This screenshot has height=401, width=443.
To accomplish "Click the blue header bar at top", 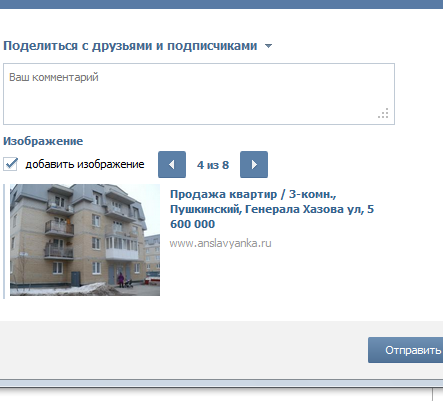I will click(221, 4).
